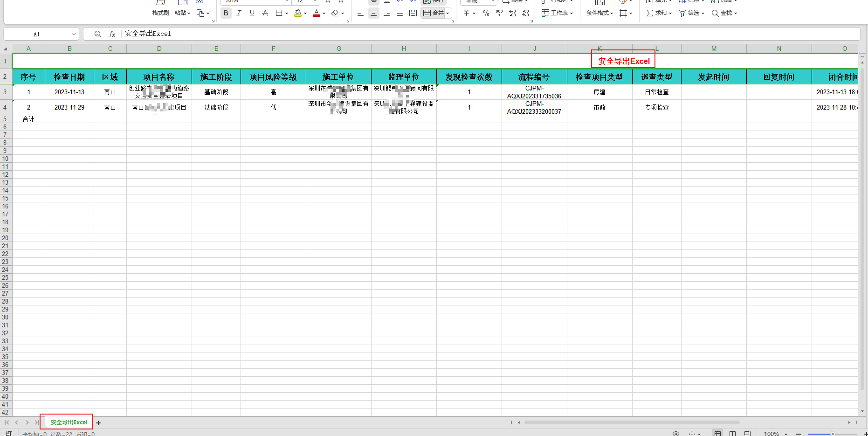868x436 pixels.
Task: Click the formula bar text 安全导出Excel
Action: point(148,34)
